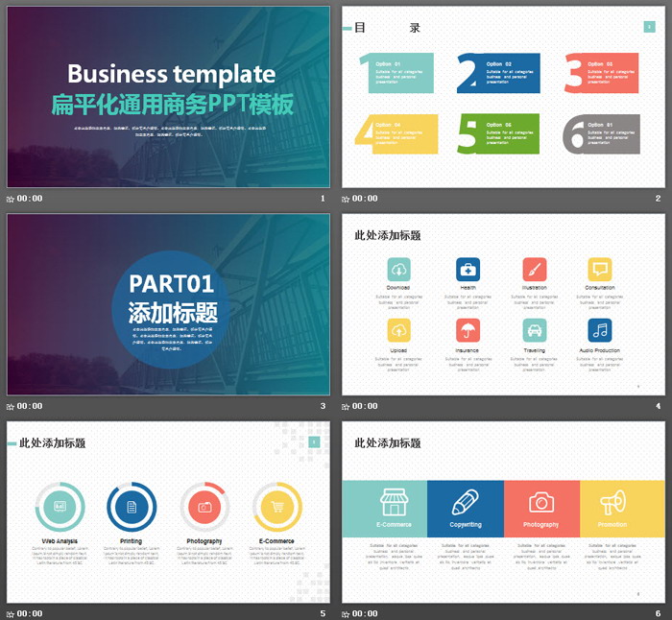This screenshot has height=620, width=672.
Task: Click the Option 03 coral block on slide 2
Action: (602, 73)
